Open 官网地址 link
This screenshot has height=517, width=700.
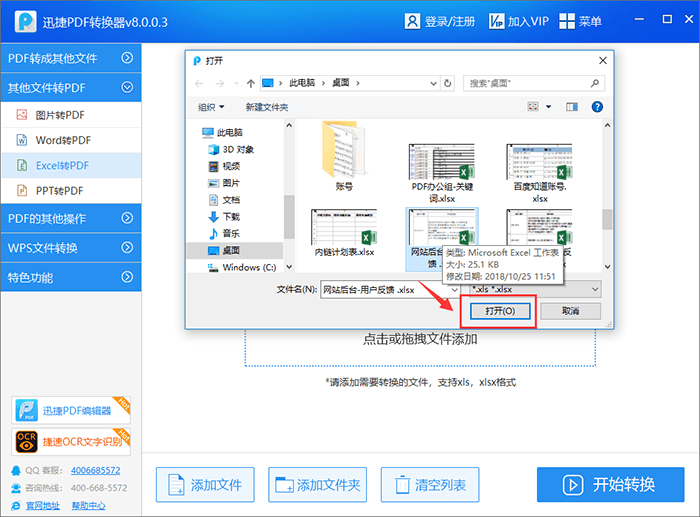42,505
